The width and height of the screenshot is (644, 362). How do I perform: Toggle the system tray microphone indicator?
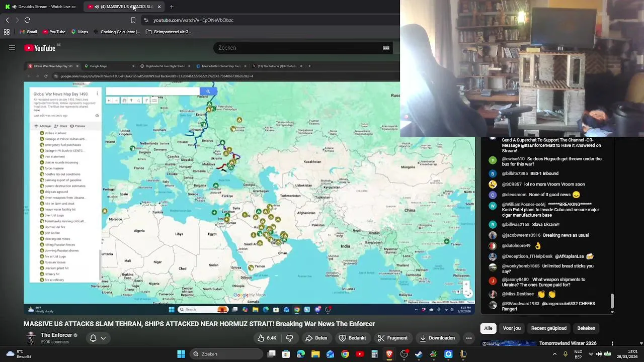tap(566, 354)
